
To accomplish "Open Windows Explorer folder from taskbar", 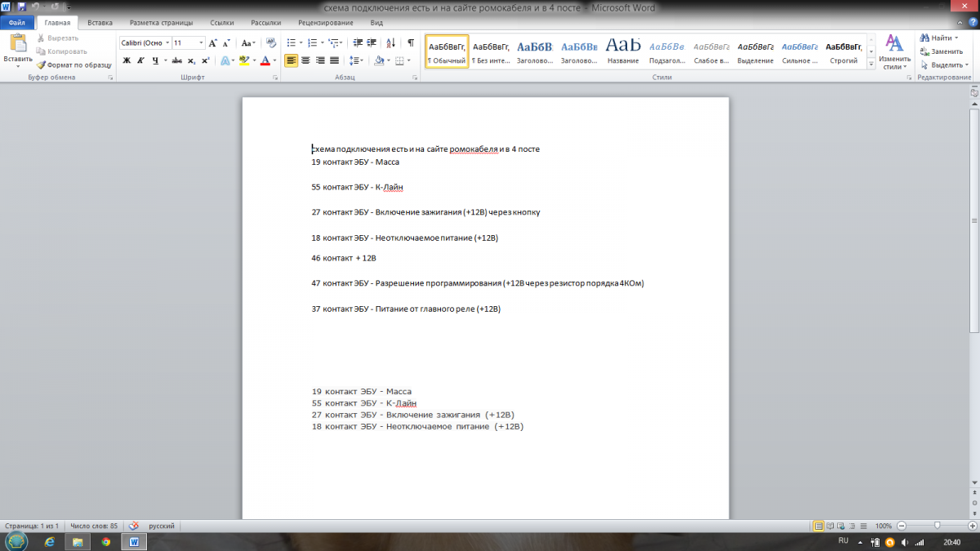I will click(78, 541).
